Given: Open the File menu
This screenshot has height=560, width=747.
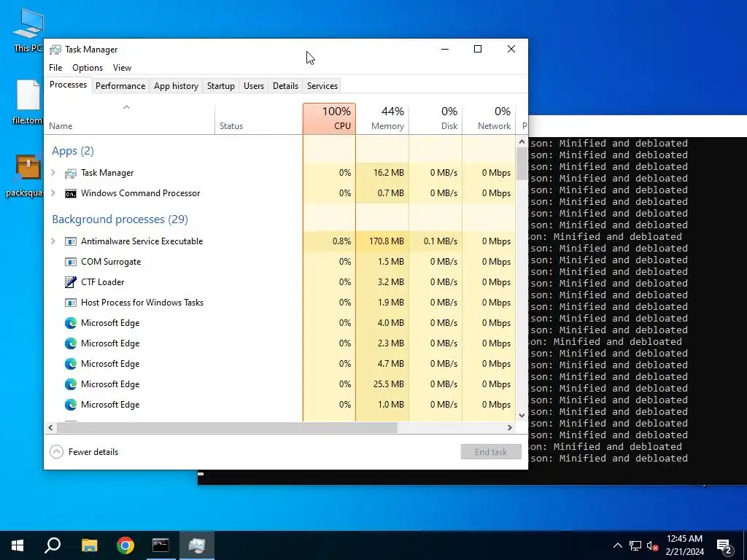Looking at the screenshot, I should pyautogui.click(x=55, y=68).
